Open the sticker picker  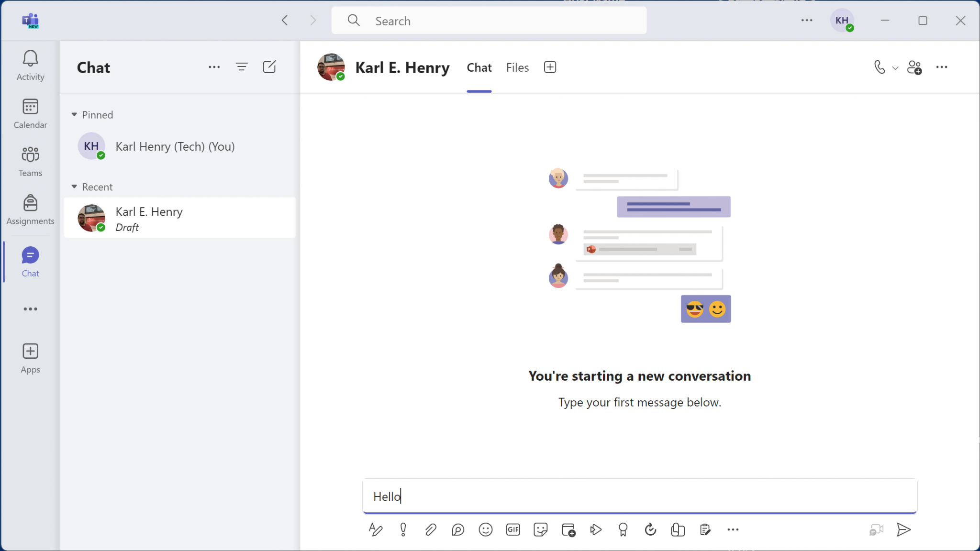point(540,529)
